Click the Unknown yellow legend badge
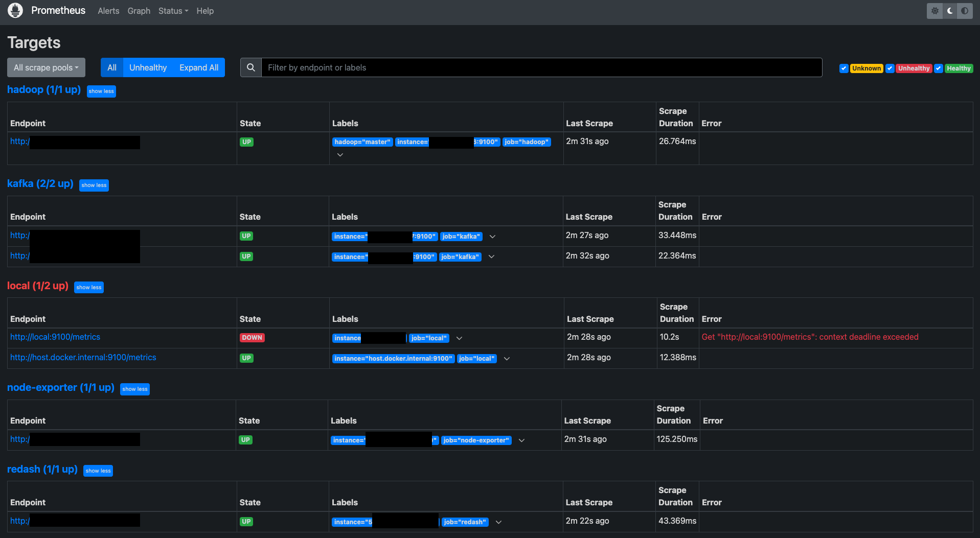980x538 pixels. 867,68
